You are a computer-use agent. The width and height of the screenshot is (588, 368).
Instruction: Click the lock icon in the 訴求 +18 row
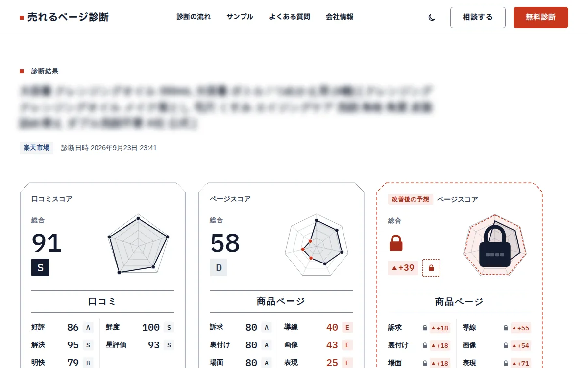[425, 328]
